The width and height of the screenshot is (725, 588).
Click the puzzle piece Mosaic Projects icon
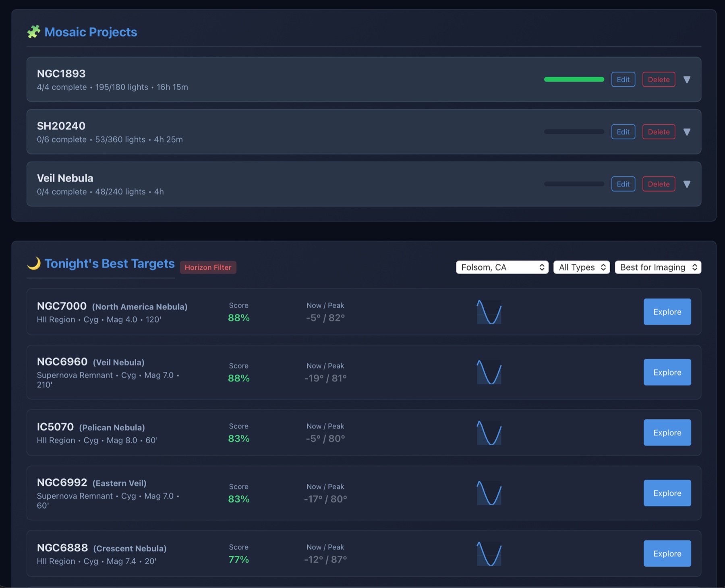click(x=34, y=32)
